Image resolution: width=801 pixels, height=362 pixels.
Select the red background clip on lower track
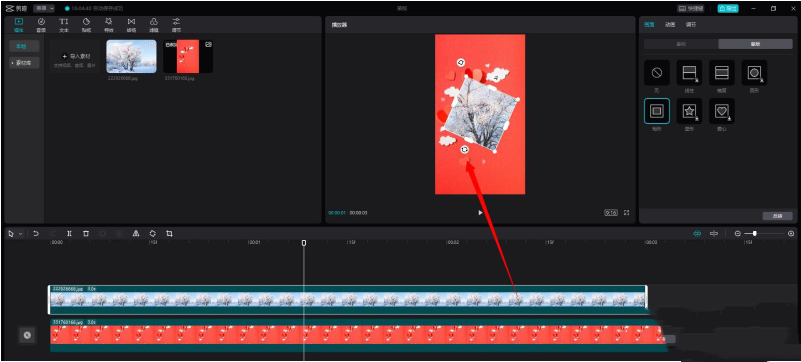tap(358, 335)
